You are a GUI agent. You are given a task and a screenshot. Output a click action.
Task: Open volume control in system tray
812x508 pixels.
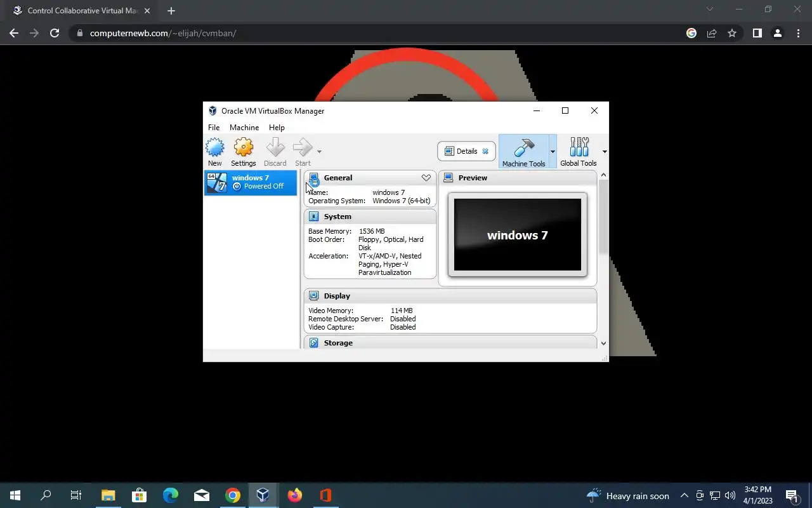pos(730,495)
